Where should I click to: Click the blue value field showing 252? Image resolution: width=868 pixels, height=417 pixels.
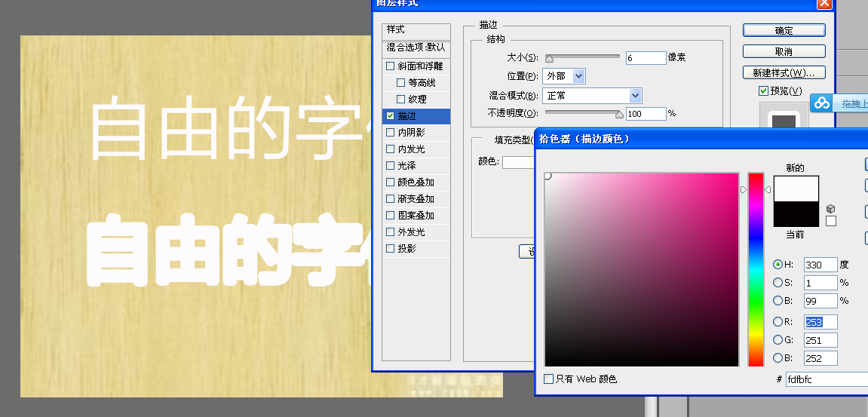820,358
